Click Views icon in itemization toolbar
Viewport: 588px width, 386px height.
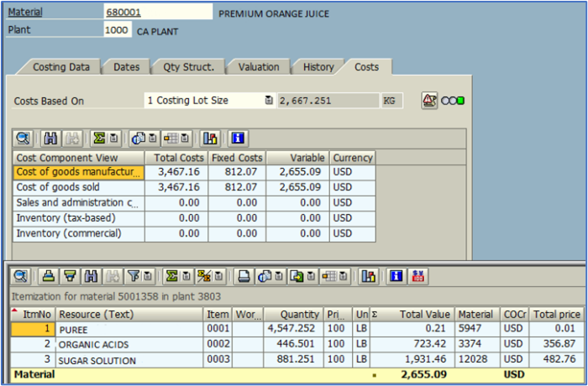265,277
